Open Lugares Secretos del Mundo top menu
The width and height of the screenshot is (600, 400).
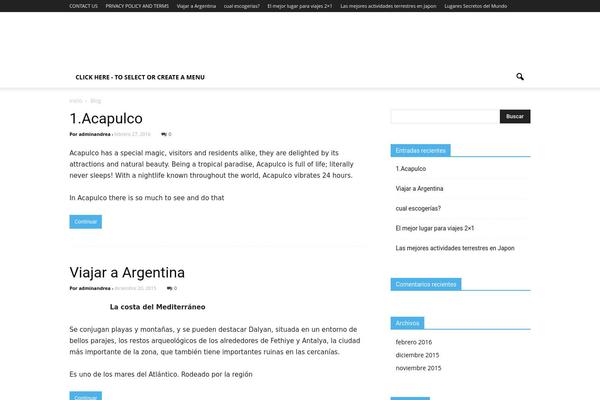tap(476, 6)
